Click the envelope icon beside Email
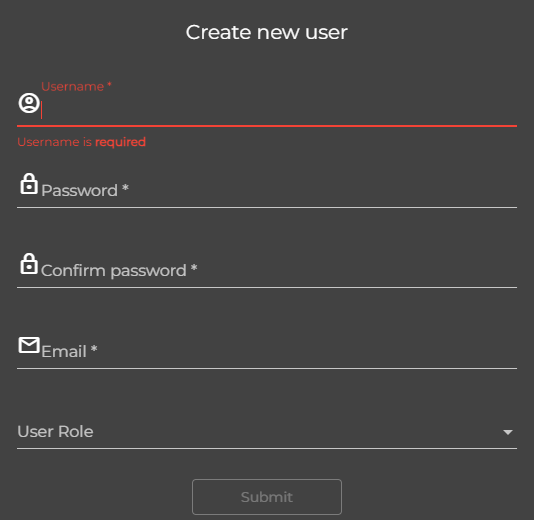 (x=29, y=345)
